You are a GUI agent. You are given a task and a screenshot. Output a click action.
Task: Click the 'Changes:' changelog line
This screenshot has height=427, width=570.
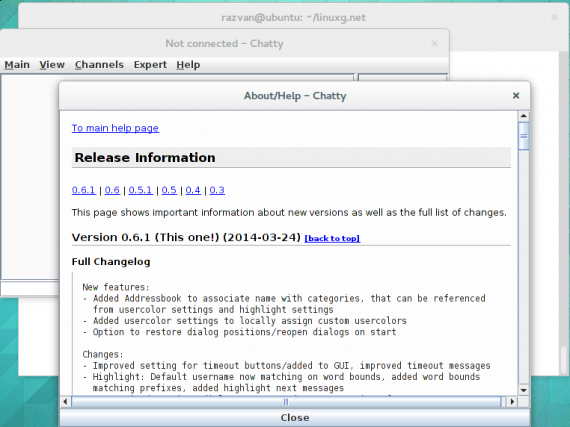(x=103, y=354)
